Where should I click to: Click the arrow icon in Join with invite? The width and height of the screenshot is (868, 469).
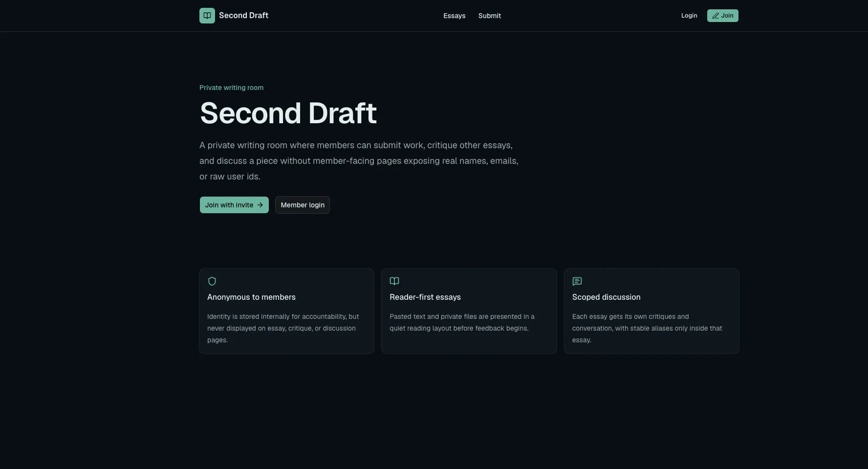click(260, 205)
